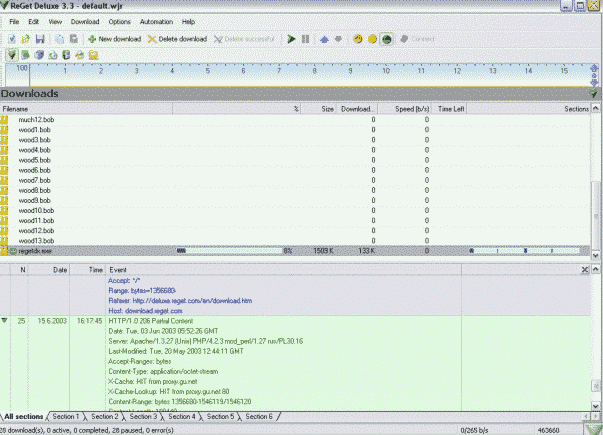Switch to Section 6 tab

click(x=259, y=417)
